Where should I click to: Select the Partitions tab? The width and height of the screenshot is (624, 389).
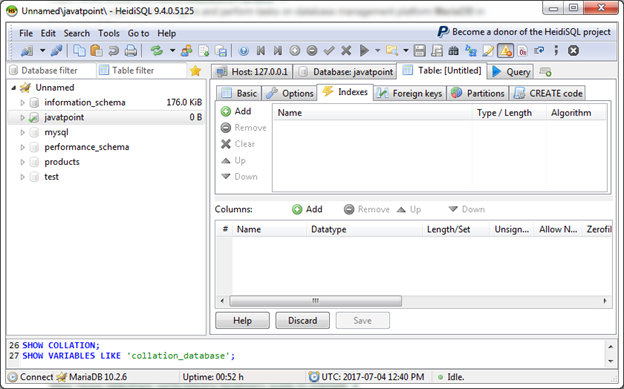coord(478,93)
